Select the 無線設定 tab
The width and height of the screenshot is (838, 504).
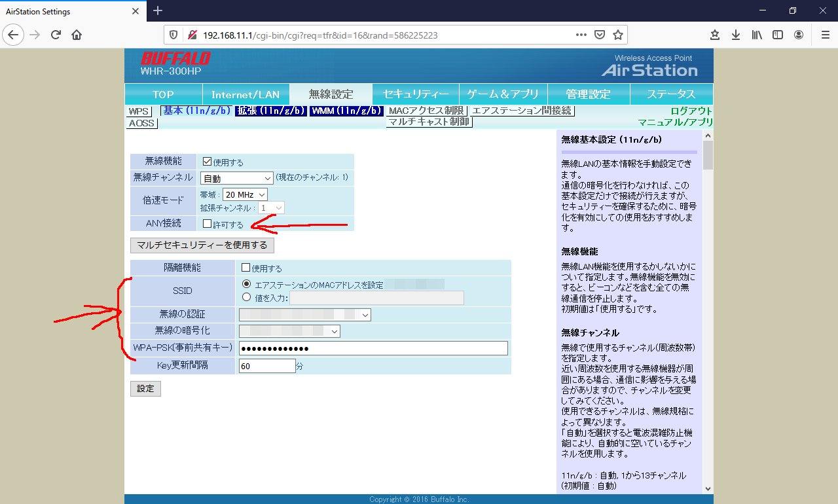click(331, 94)
